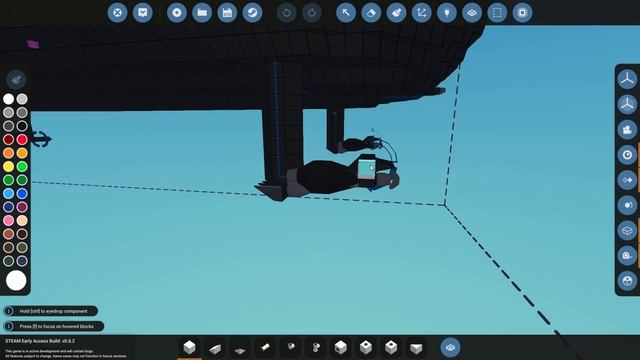Select the cube with side hole block

340,348
